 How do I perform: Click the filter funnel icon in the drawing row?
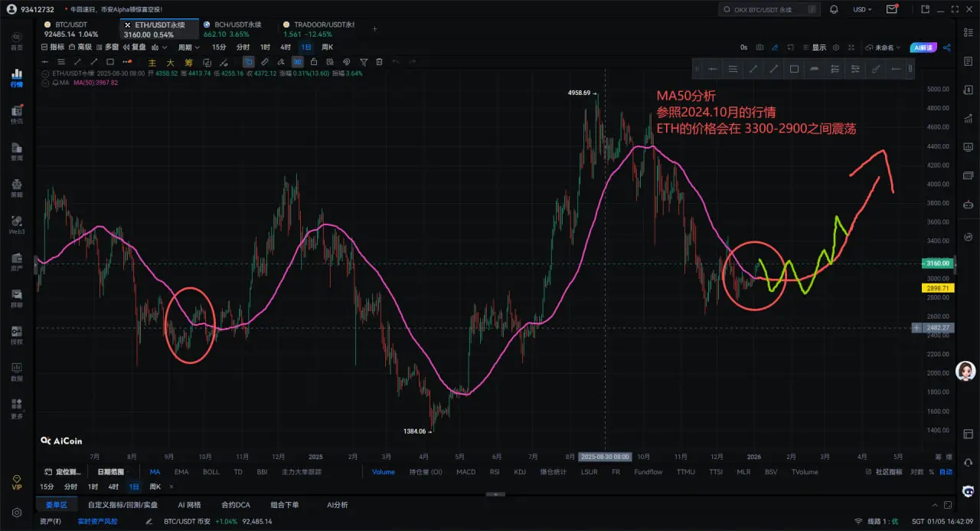pos(364,61)
